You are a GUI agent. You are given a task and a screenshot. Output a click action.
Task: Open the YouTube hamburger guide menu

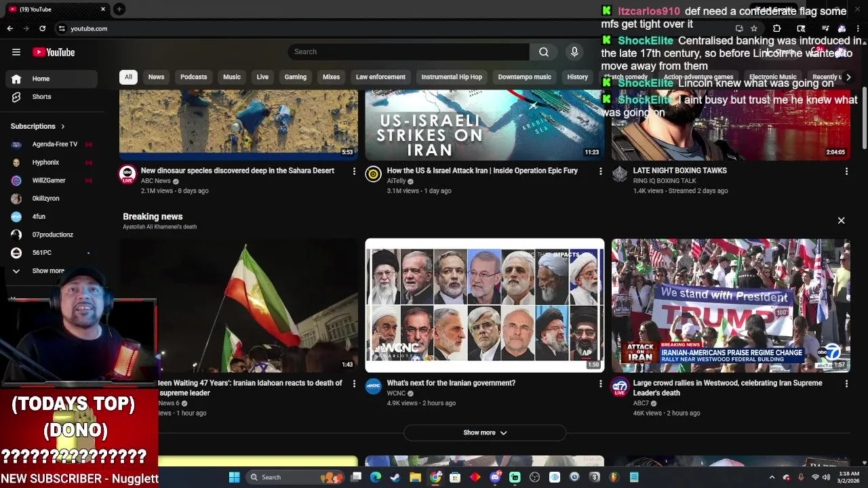16,52
